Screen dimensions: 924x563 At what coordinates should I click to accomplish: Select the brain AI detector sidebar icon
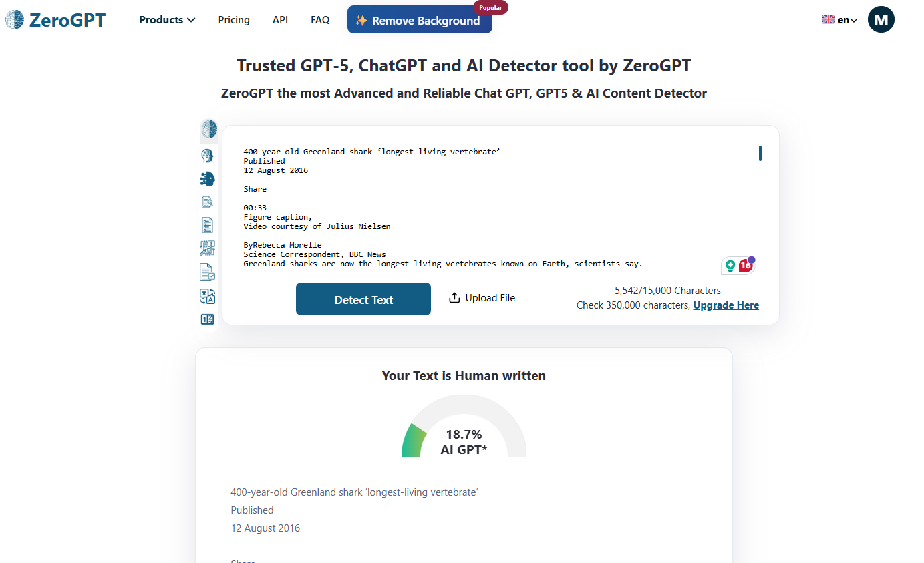(x=209, y=130)
